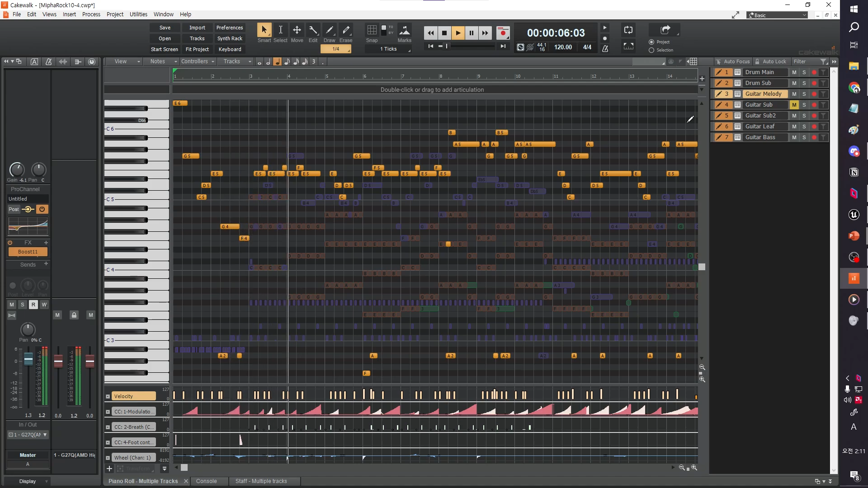
Task: Click the Synth Rack button
Action: click(229, 38)
